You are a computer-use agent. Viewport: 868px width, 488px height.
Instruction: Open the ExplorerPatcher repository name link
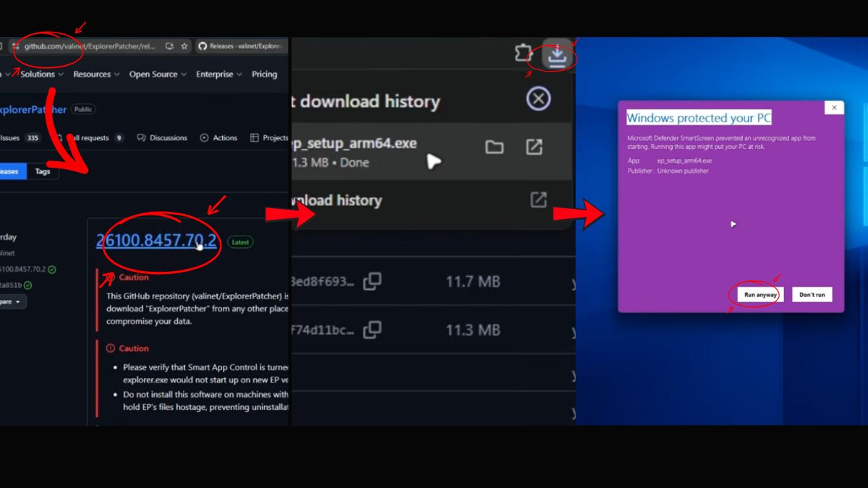tap(33, 110)
